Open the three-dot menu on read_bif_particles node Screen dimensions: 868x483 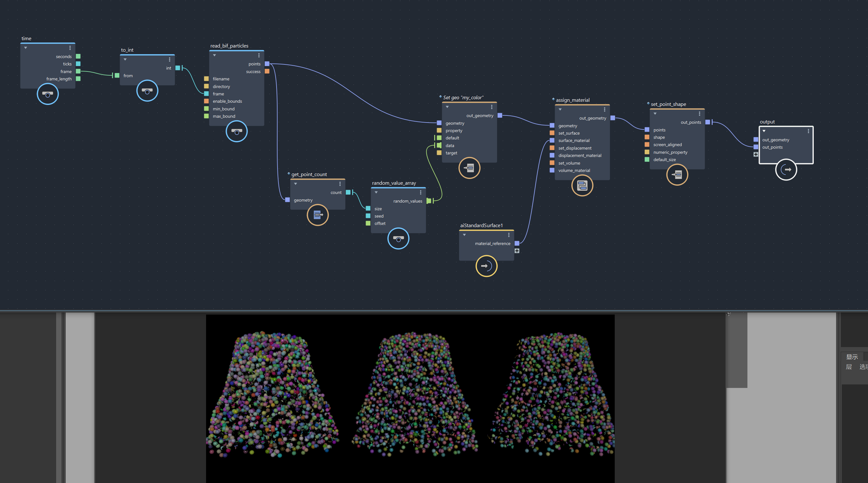click(x=259, y=55)
